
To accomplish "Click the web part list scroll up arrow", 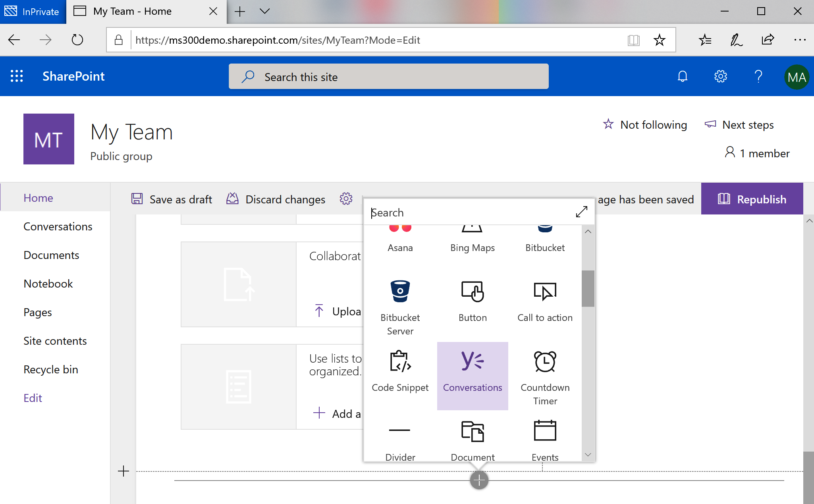I will pos(588,231).
